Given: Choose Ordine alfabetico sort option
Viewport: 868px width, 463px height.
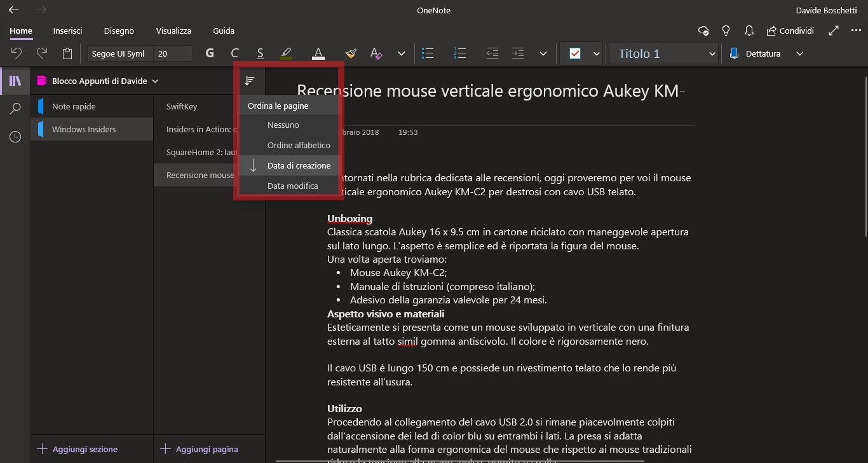Looking at the screenshot, I should (x=289, y=145).
